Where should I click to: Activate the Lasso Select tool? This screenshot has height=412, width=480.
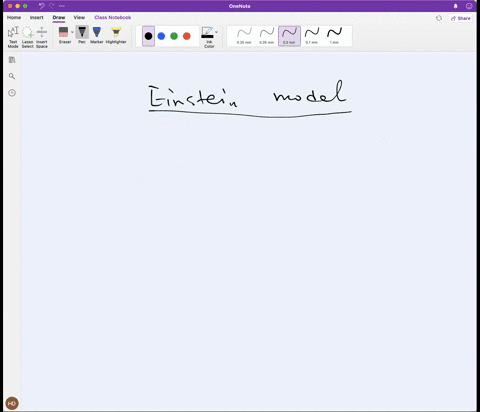coord(28,37)
